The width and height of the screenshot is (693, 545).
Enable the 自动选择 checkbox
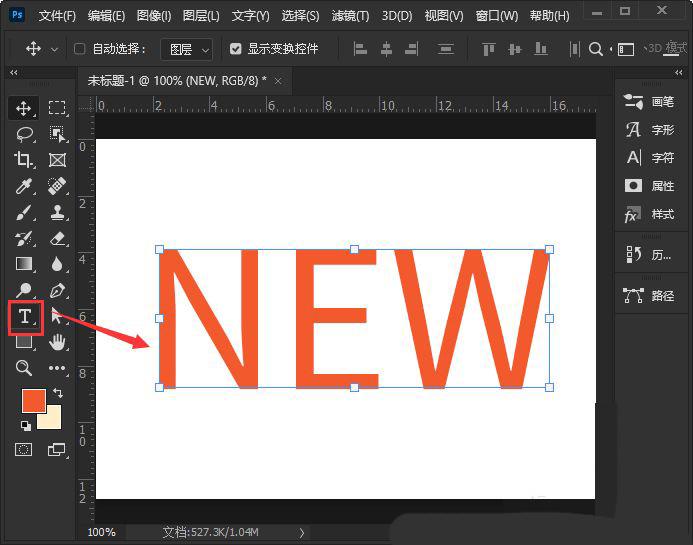point(80,49)
